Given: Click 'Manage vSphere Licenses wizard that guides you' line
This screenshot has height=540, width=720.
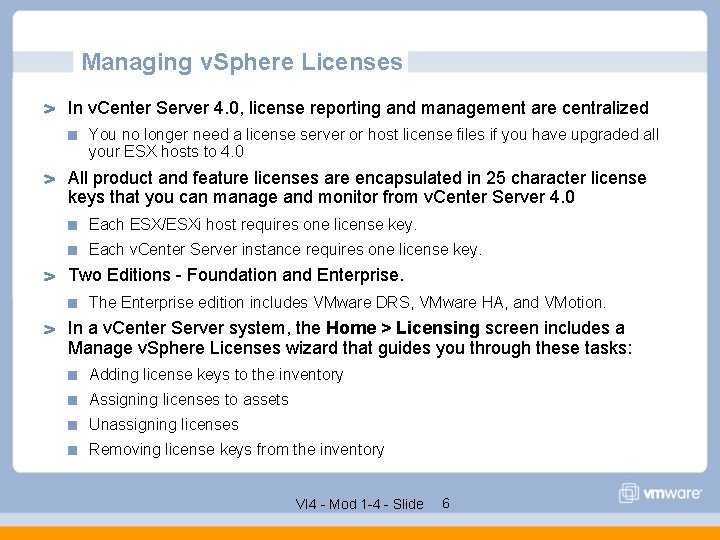Looking at the screenshot, I should [x=350, y=348].
